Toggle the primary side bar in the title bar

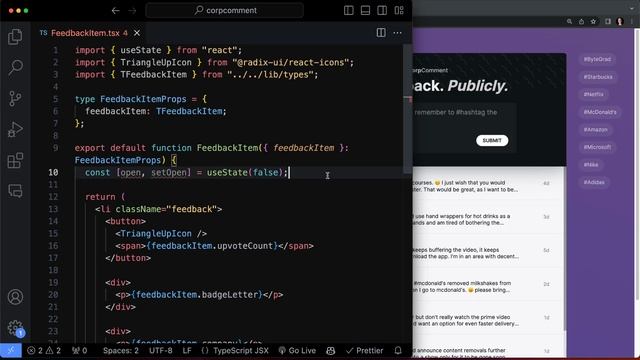click(349, 10)
